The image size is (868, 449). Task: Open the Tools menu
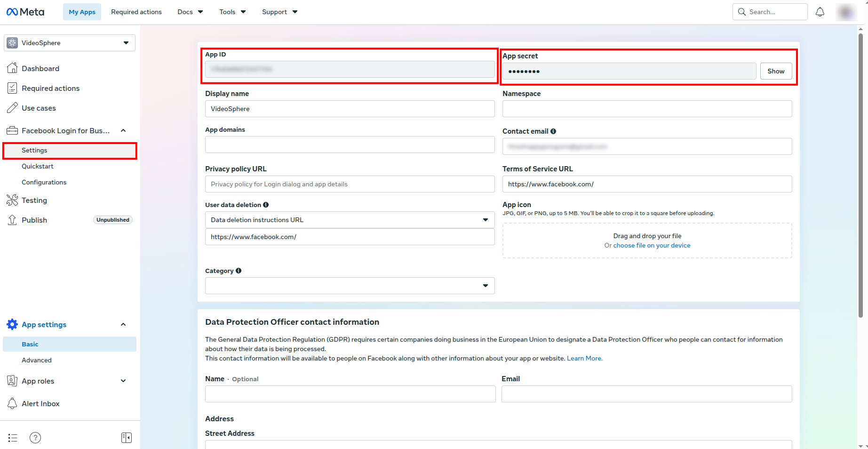coord(232,12)
